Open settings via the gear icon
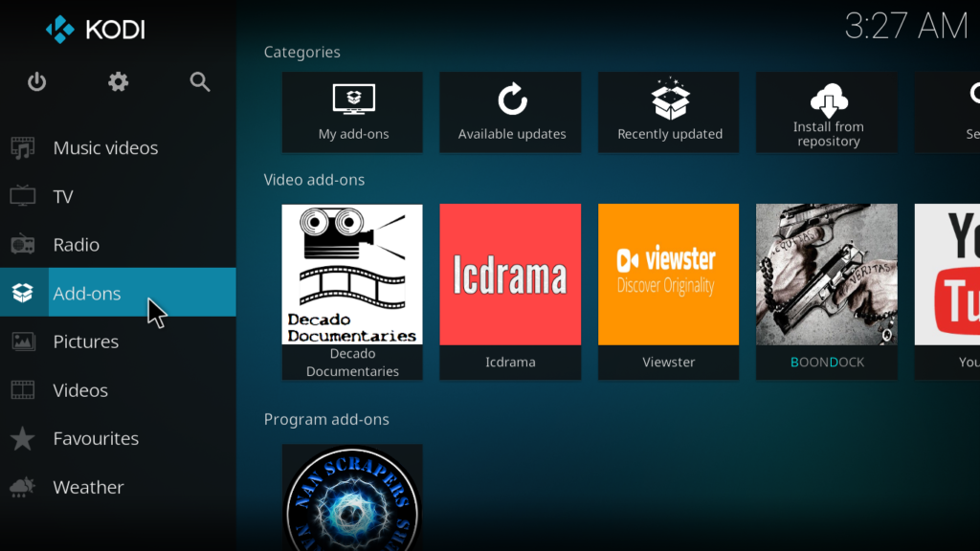 pyautogui.click(x=118, y=82)
